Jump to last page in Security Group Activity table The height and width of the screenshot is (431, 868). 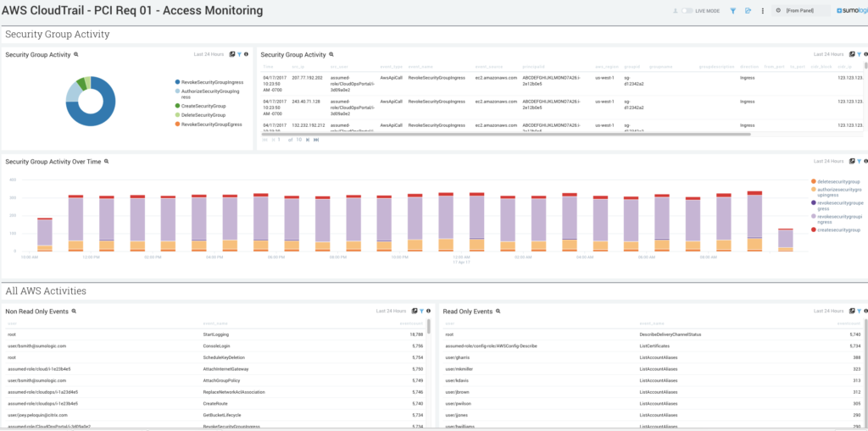316,140
